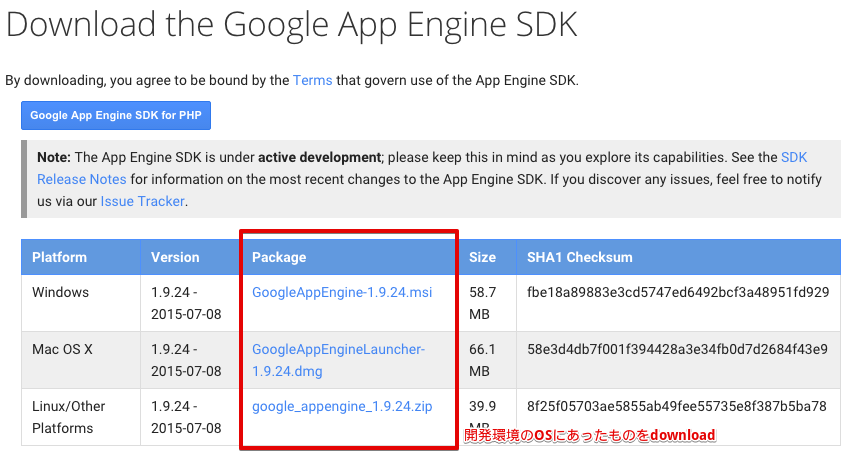The image size is (849, 456).
Task: Click the checksum starting with 58e3d4db7f00
Action: [677, 349]
